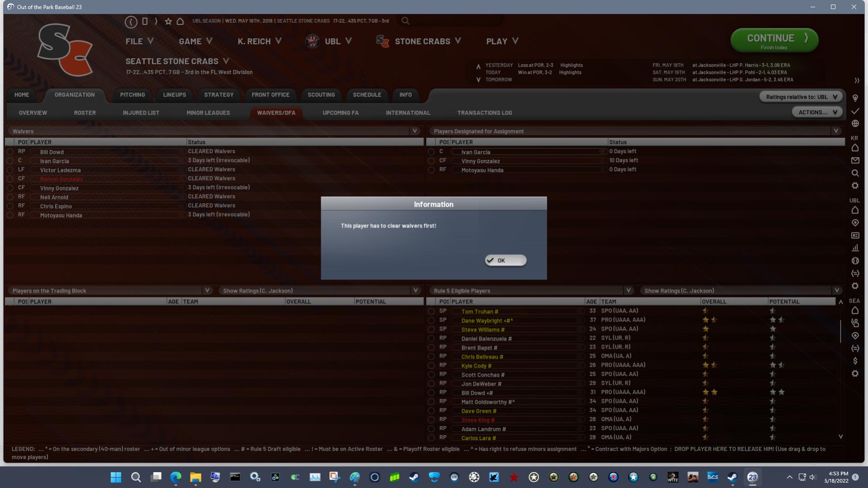Show earlier results with the arrow beside YESTERDAY
The image size is (868, 488).
478,66
